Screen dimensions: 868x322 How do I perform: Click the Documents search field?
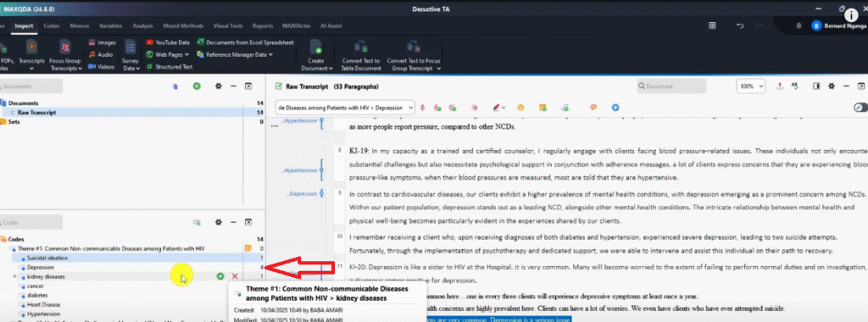pos(31,86)
